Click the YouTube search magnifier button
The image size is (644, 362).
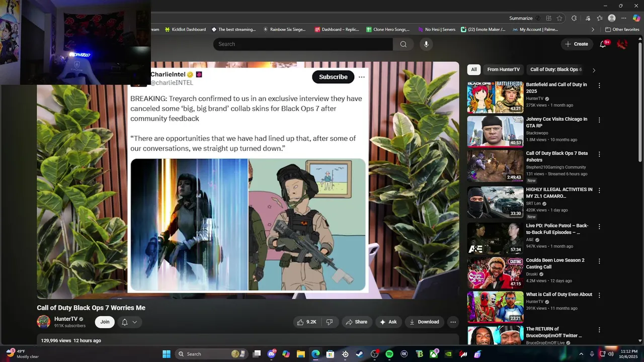coord(403,44)
